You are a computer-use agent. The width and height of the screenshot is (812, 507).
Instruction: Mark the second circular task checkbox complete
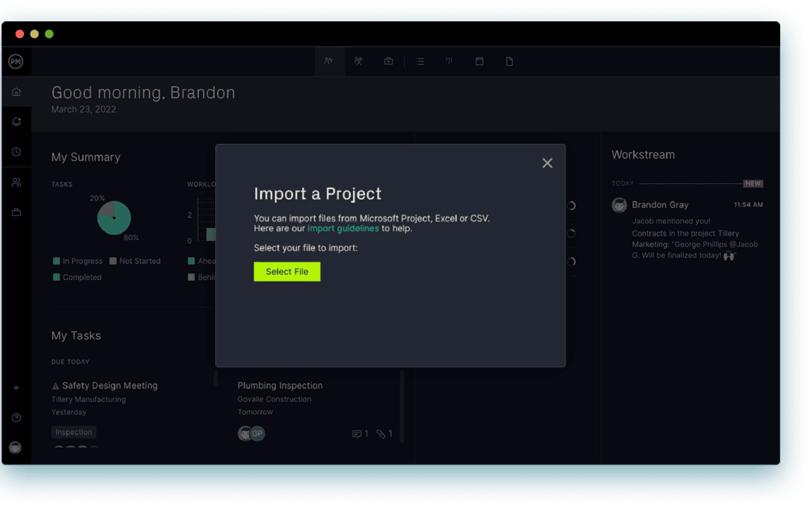571,234
